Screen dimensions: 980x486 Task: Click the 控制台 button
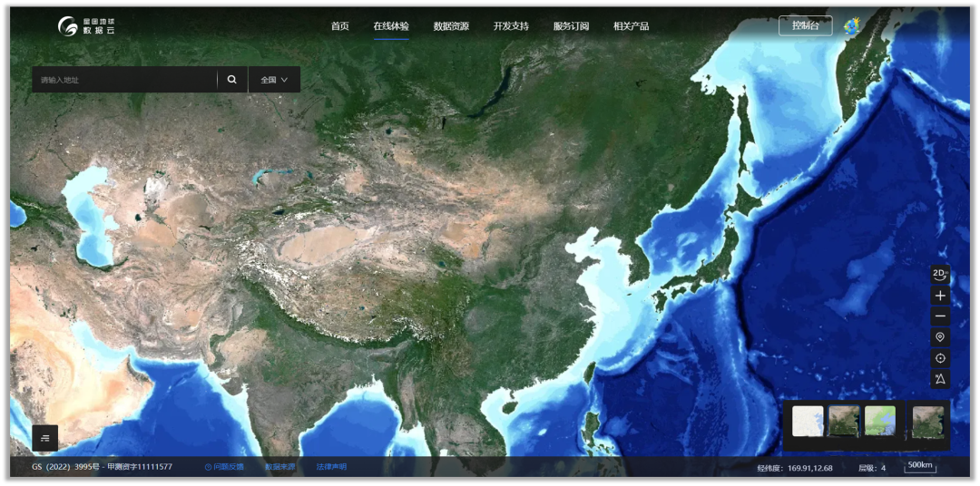pyautogui.click(x=805, y=25)
